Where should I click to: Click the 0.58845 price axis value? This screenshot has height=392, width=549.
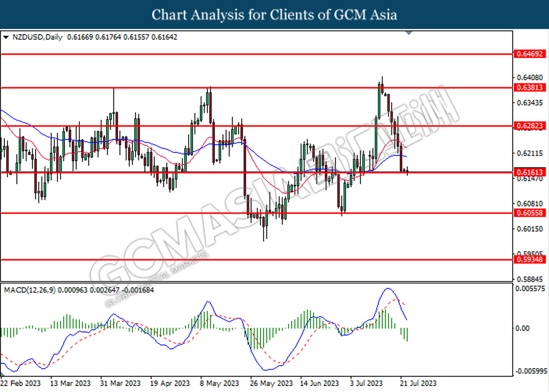pyautogui.click(x=530, y=279)
